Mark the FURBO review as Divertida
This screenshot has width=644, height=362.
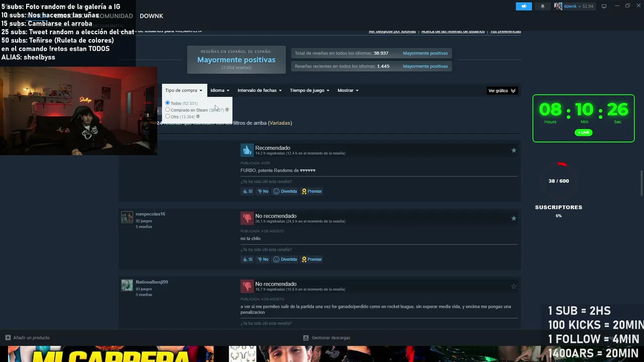click(x=285, y=191)
